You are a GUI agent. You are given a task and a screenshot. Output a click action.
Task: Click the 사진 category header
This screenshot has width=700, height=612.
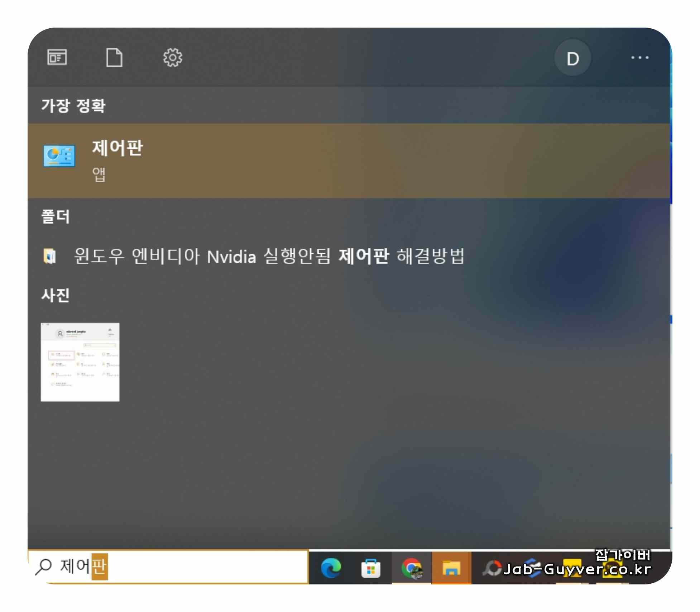pyautogui.click(x=56, y=296)
